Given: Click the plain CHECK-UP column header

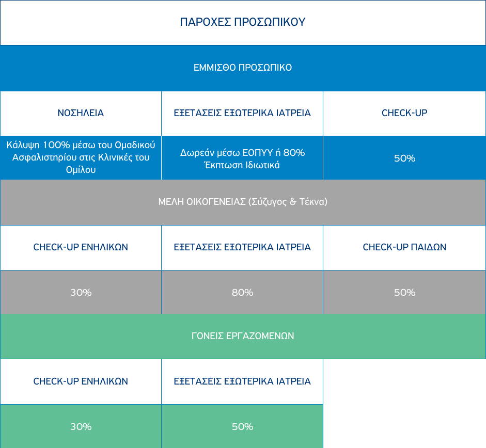Looking at the screenshot, I should click(404, 113).
